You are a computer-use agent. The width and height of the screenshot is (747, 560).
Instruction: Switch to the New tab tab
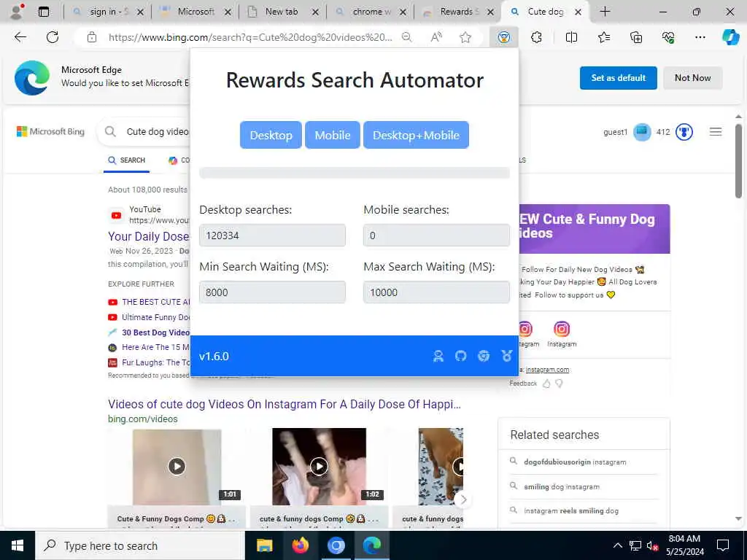point(283,12)
